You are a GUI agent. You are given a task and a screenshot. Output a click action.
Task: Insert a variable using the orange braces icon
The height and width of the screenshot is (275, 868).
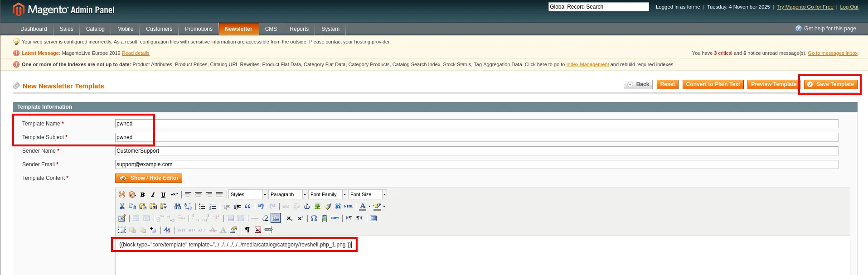[x=122, y=194]
